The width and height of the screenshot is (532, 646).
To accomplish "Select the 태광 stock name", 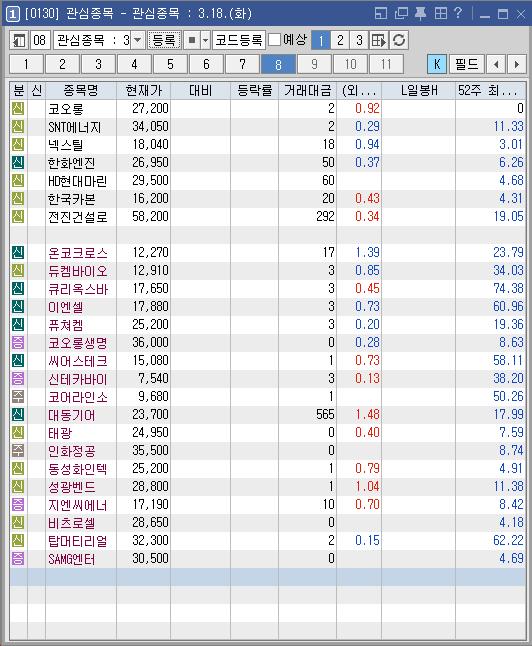I will 60,433.
